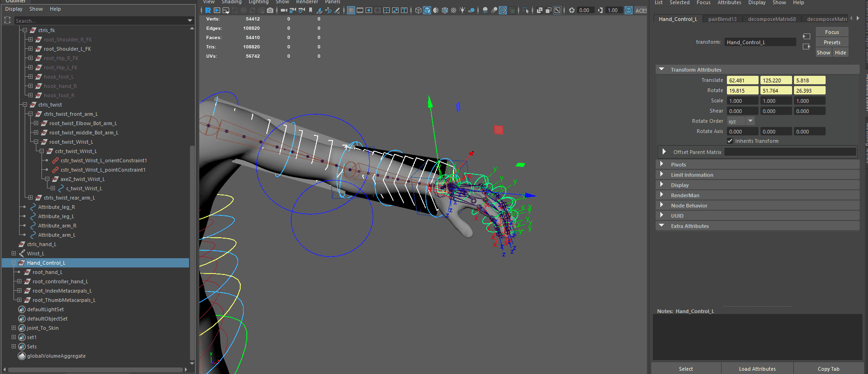
Task: Click the play render icon beside R
Action: 217,10
